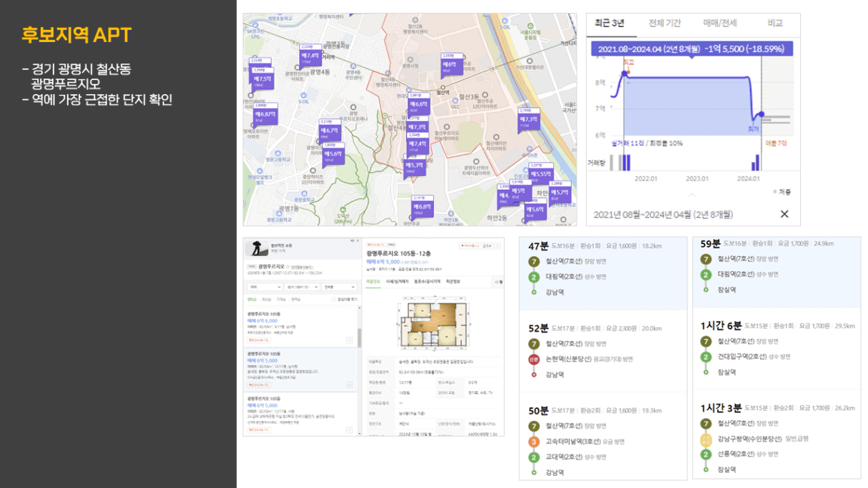Open the 학군정보 detail tab
Viewport: 868px width, 488px height.
pos(453,282)
